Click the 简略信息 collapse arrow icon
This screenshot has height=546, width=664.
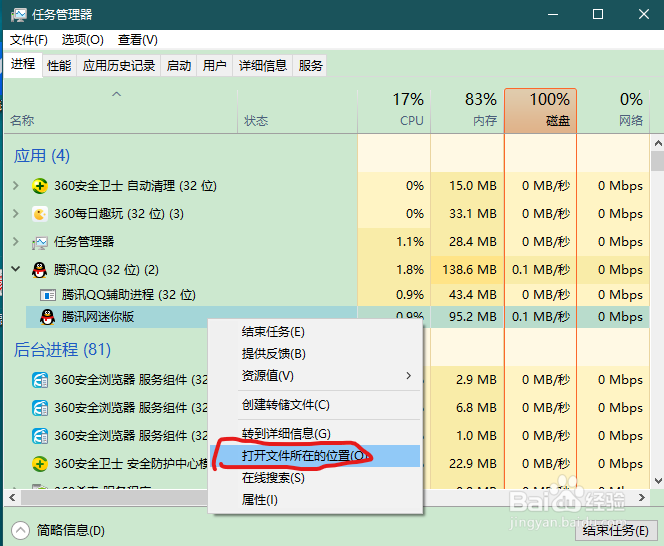pos(20,530)
